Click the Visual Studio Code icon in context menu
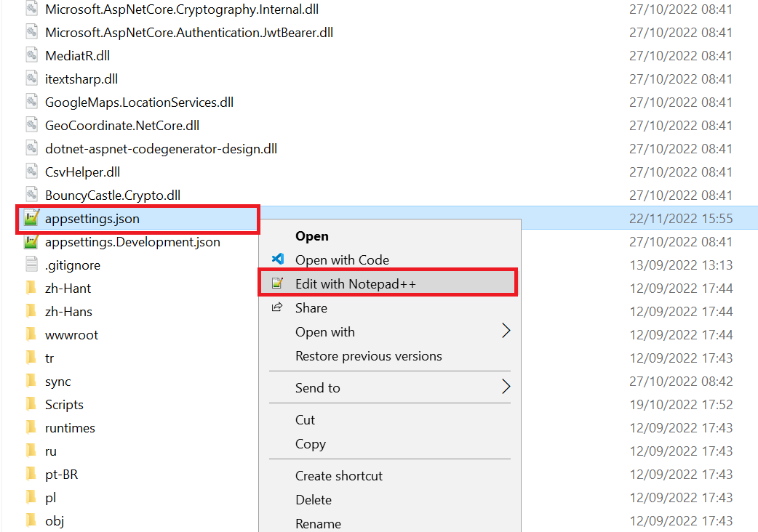Viewport: 758px width, 532px height. 277,259
